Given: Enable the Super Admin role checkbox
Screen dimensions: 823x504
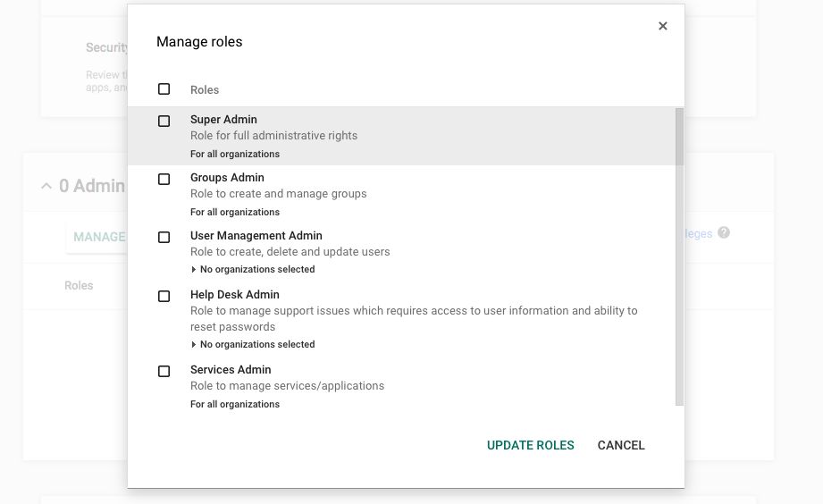Looking at the screenshot, I should click(164, 121).
